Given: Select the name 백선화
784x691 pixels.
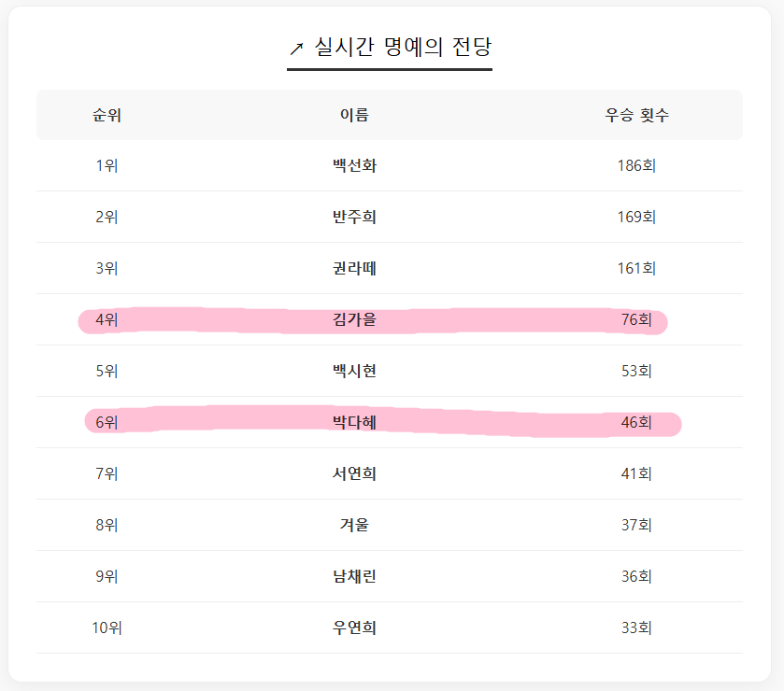Looking at the screenshot, I should (x=354, y=166).
